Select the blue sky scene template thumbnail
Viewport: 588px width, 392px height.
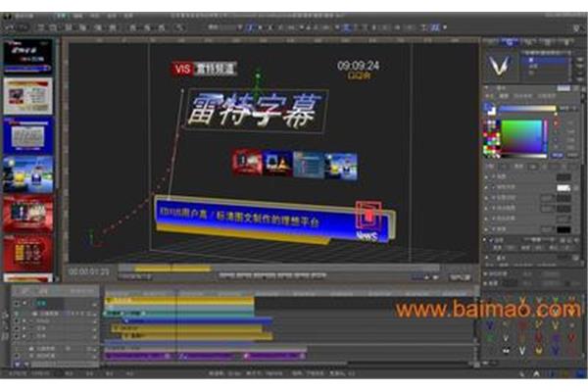pyautogui.click(x=27, y=174)
